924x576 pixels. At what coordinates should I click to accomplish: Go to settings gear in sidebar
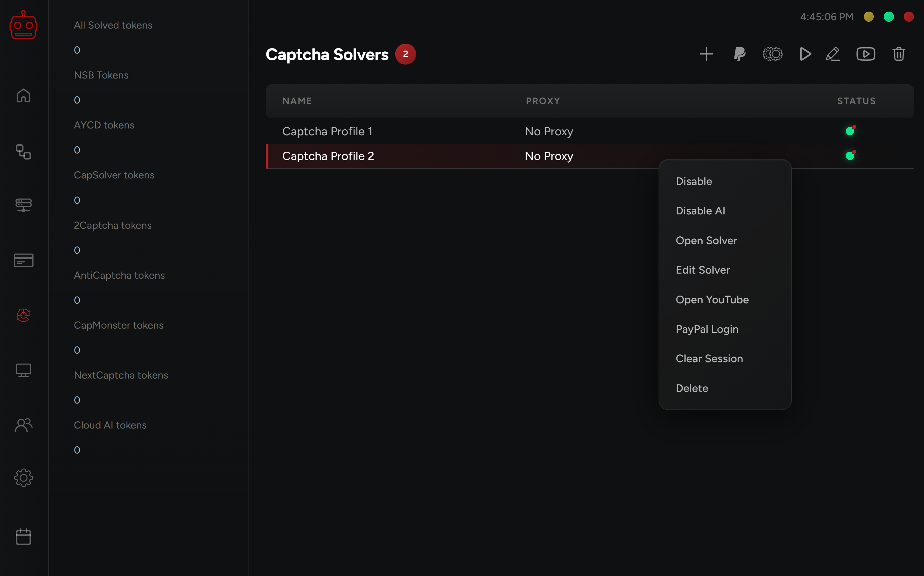tap(23, 478)
